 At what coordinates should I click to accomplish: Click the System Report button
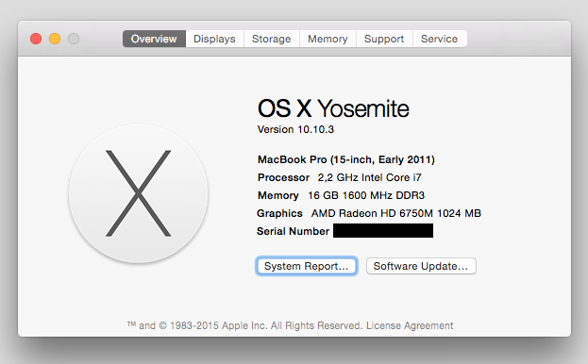click(x=307, y=266)
